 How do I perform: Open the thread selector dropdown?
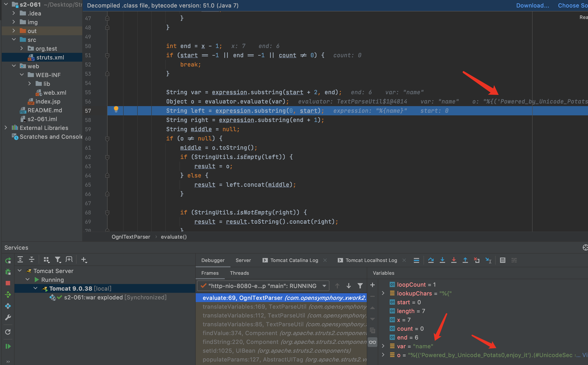(x=263, y=286)
